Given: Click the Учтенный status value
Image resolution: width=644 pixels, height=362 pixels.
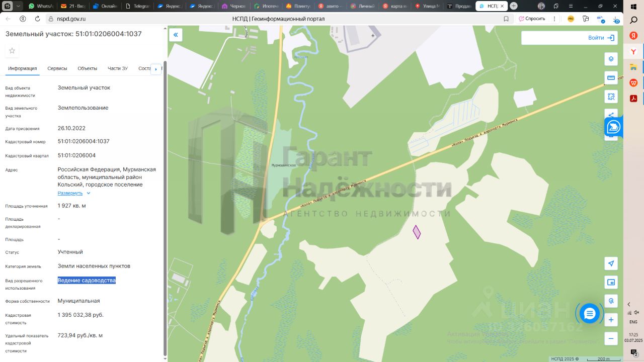Looking at the screenshot, I should pyautogui.click(x=70, y=252).
